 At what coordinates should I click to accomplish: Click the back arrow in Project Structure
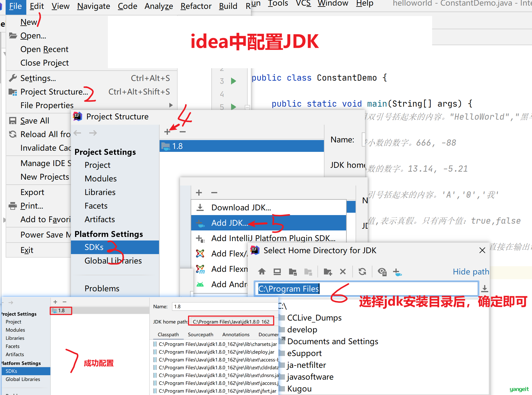77,133
